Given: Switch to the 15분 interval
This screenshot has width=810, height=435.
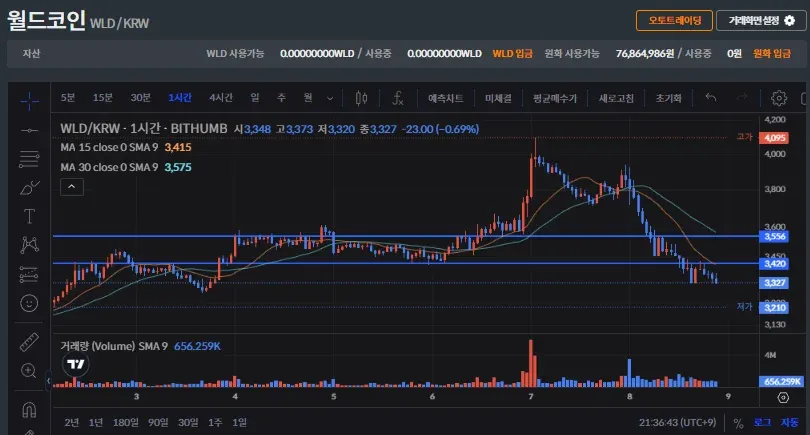Looking at the screenshot, I should coord(102,98).
